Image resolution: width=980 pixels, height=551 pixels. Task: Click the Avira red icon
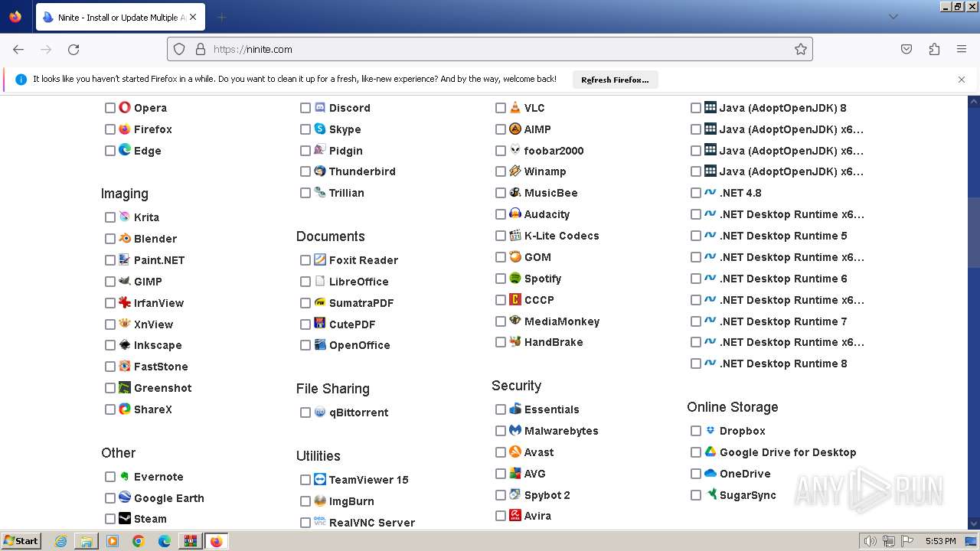[x=515, y=516]
